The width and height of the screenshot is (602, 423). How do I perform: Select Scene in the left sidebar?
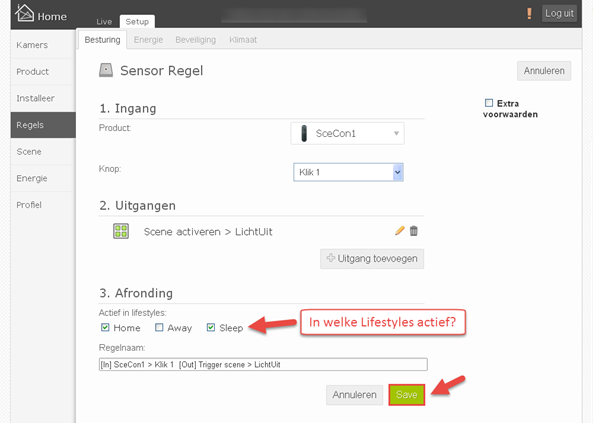tap(29, 152)
